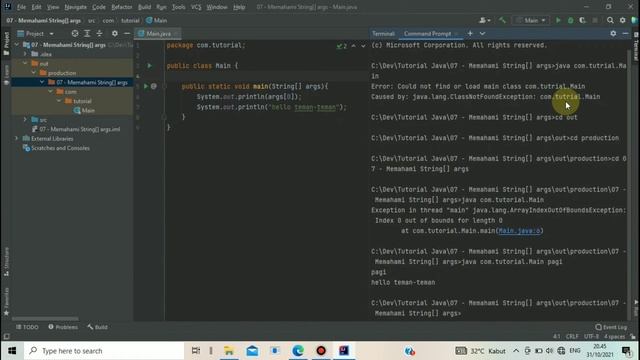Select the Command Prompt tab

pos(427,33)
